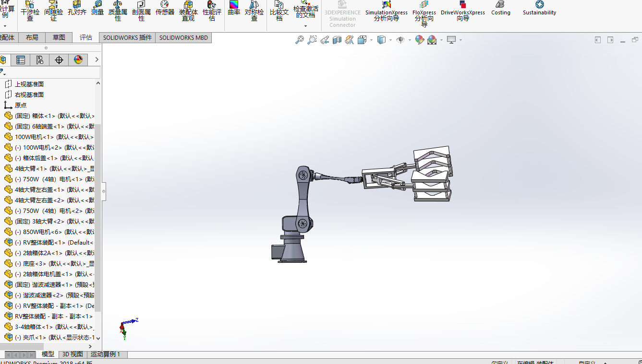642x364 pixels.
Task: Expand the manager panel tabs chevron
Action: pos(97,59)
